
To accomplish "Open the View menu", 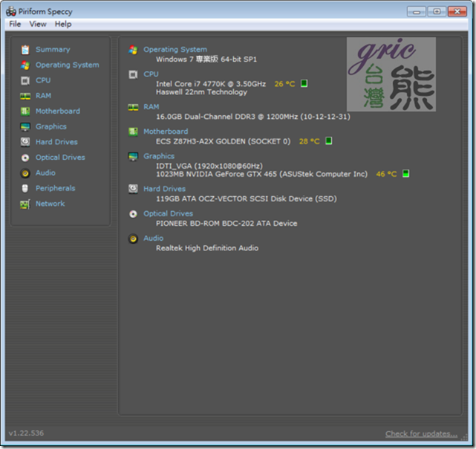I will click(38, 24).
